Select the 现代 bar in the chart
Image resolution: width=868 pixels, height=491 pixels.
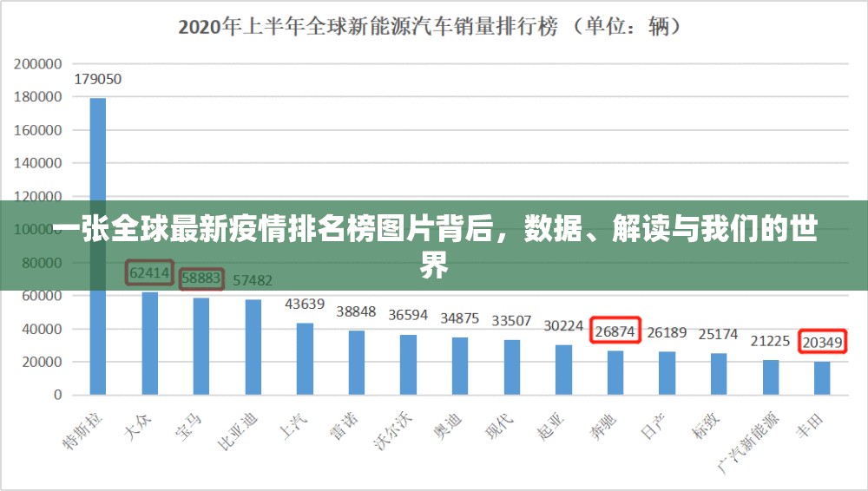[512, 367]
